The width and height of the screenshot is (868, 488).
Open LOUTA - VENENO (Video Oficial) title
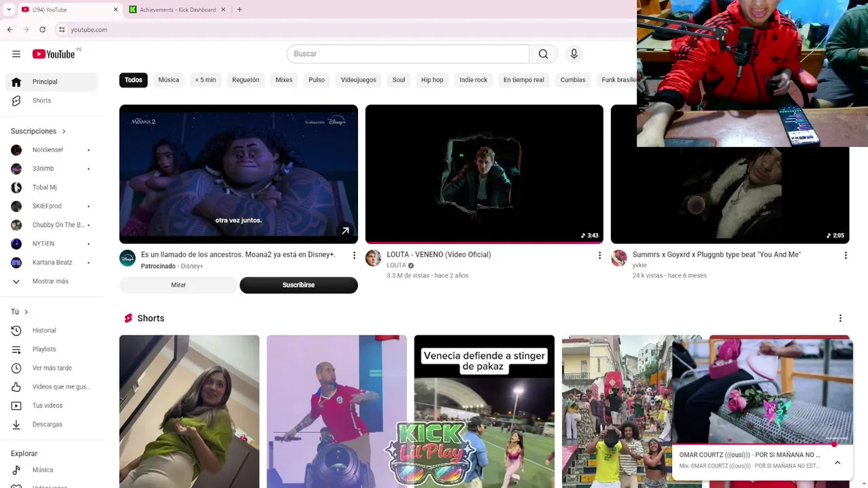pos(439,255)
